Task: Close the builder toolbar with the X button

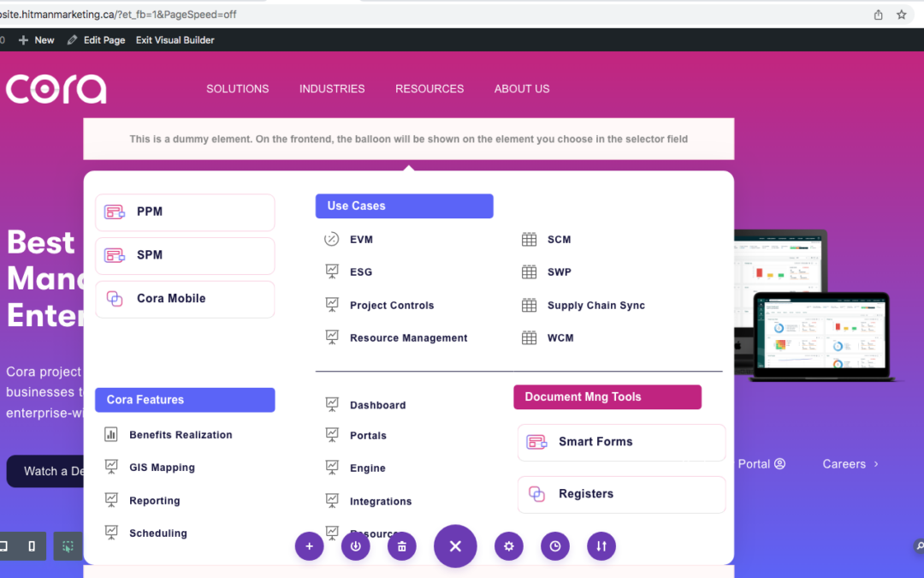Action: pyautogui.click(x=455, y=546)
